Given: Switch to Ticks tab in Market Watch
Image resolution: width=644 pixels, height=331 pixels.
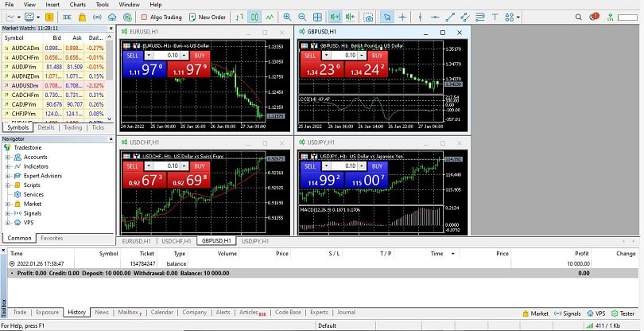Looking at the screenshot, I should point(98,127).
